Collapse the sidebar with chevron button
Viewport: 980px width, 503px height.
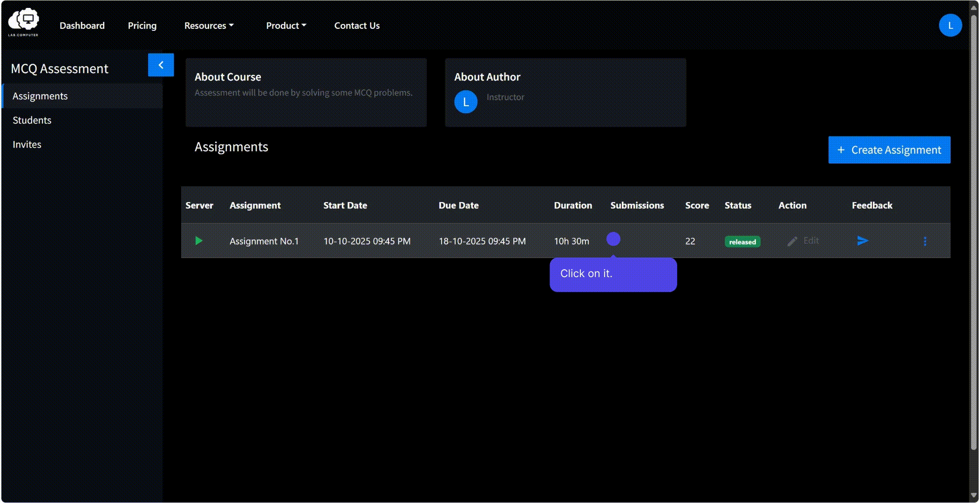click(x=161, y=65)
